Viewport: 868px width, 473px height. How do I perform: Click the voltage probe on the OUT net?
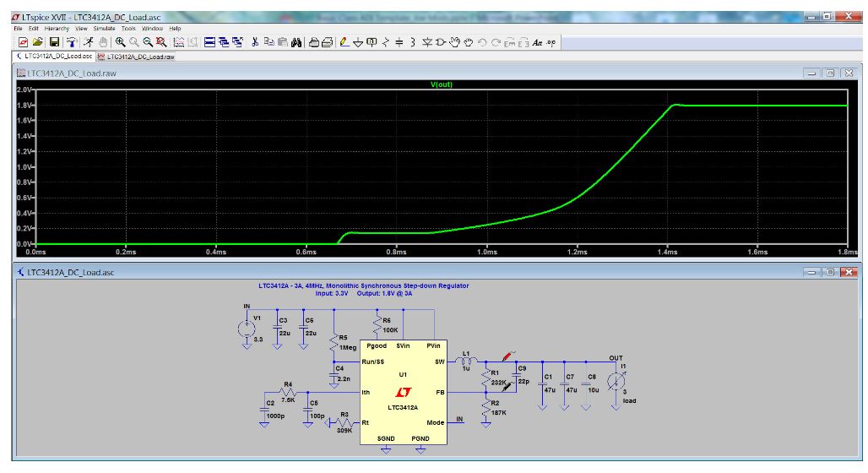coord(507,356)
